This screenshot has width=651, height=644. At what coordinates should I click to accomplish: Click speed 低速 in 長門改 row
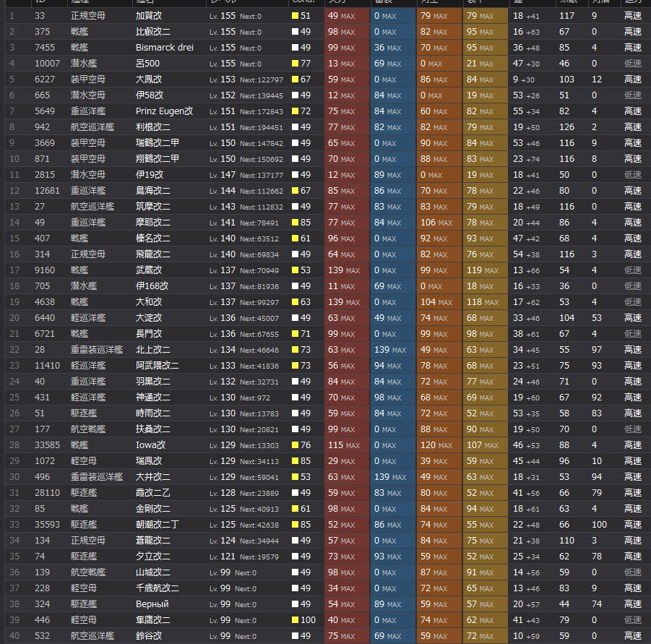click(x=633, y=334)
